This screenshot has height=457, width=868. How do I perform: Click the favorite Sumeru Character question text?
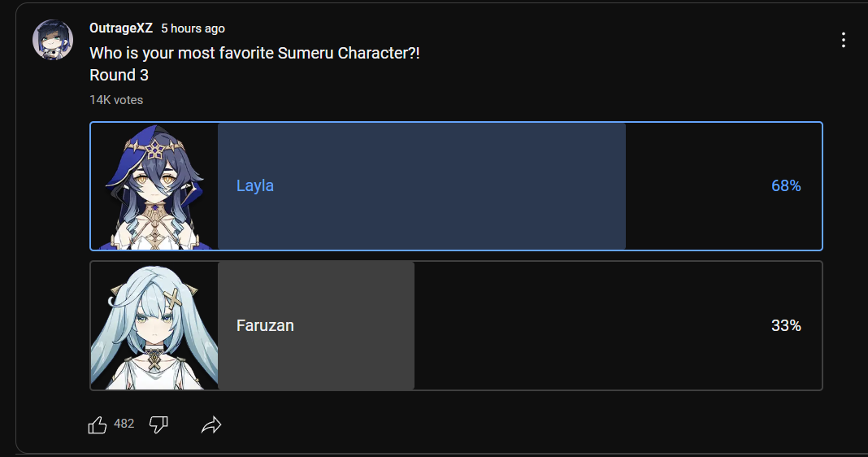coord(254,53)
